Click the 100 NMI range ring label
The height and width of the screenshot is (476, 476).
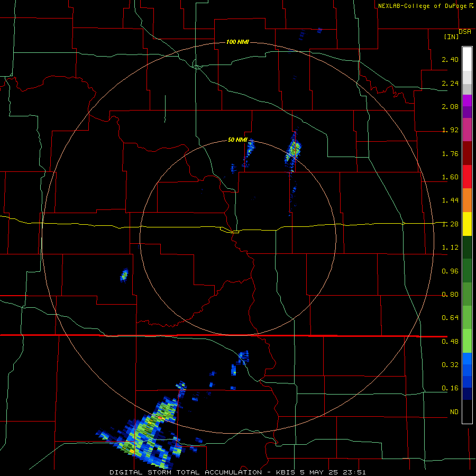click(x=237, y=42)
